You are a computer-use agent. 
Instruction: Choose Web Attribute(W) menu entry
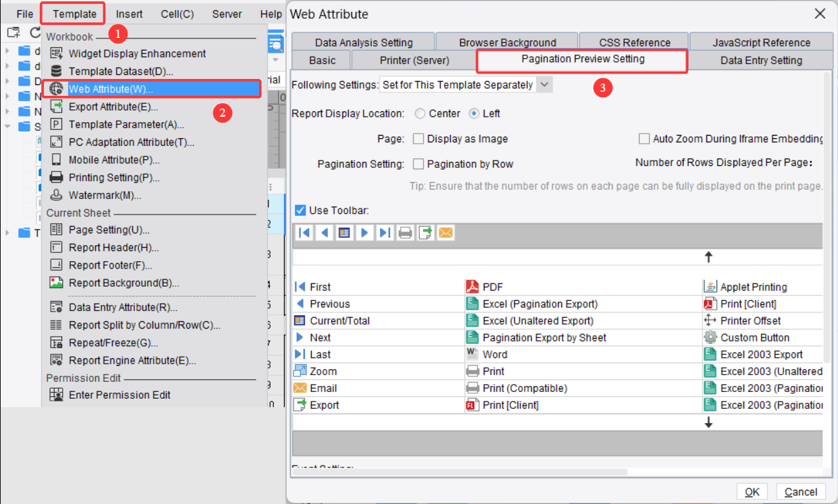tap(152, 89)
